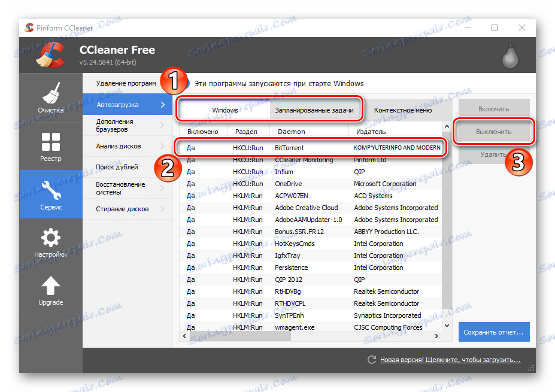The image size is (555, 392).
Task: Click the CCleaner logo in header
Action: (x=51, y=55)
